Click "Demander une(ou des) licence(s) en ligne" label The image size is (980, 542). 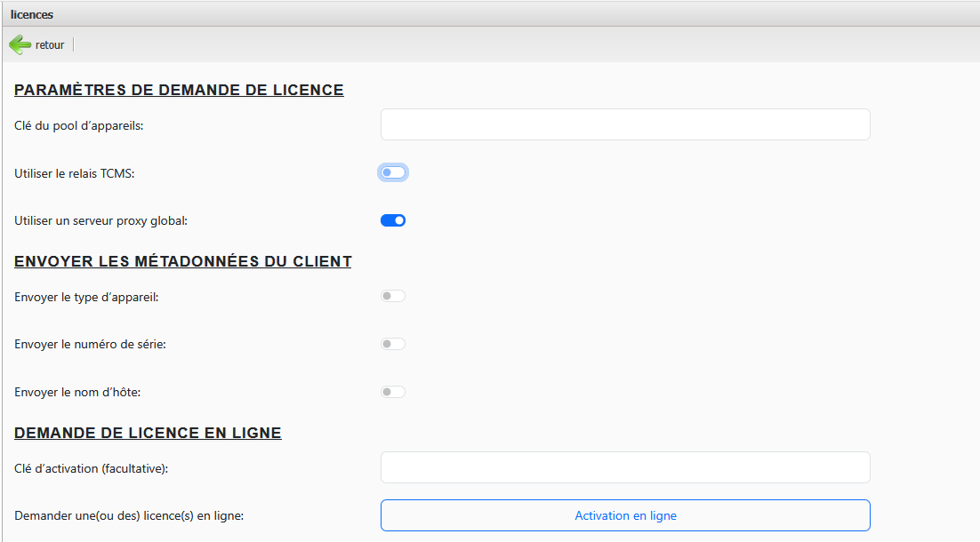(129, 515)
